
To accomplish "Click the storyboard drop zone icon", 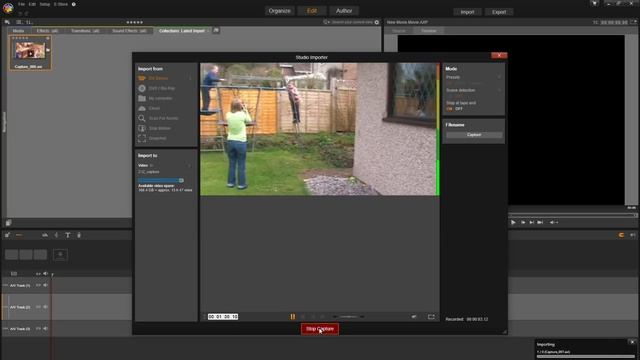I will tap(60, 255).
